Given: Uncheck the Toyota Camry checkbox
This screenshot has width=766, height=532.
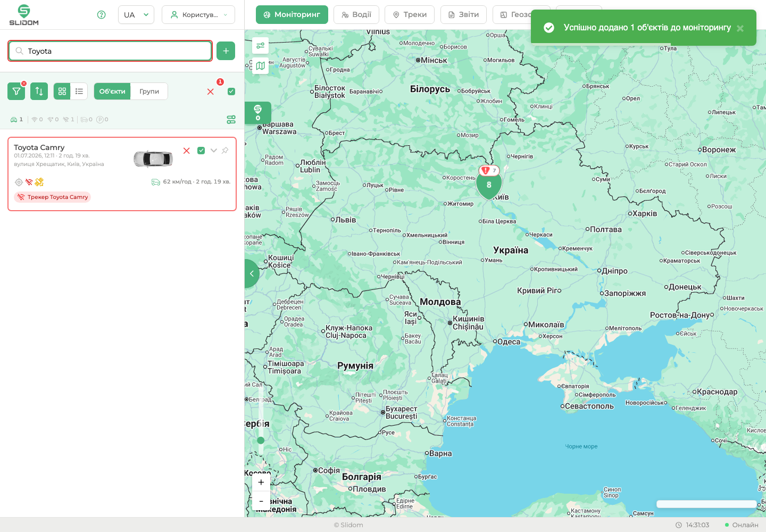Looking at the screenshot, I should 201,151.
